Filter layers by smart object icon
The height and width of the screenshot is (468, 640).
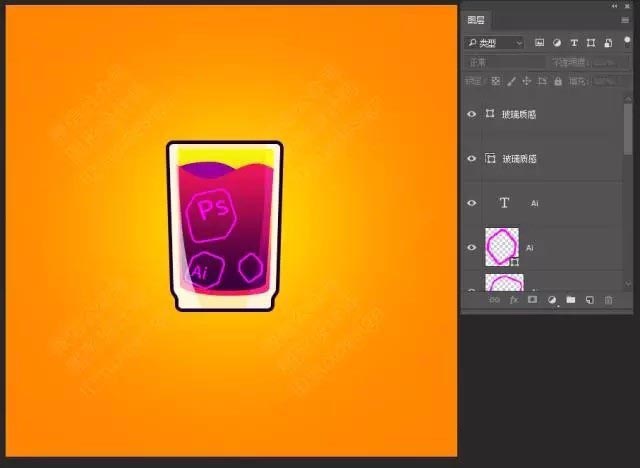(608, 43)
